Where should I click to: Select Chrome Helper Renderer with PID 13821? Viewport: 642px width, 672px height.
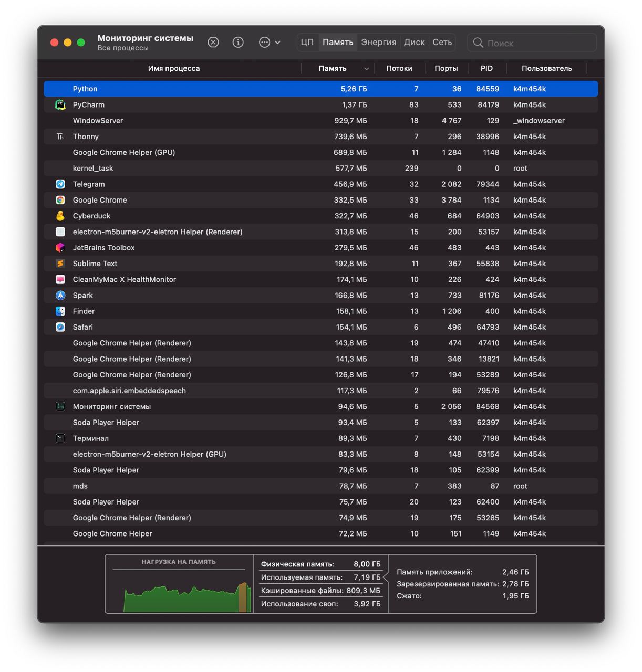pyautogui.click(x=321, y=359)
